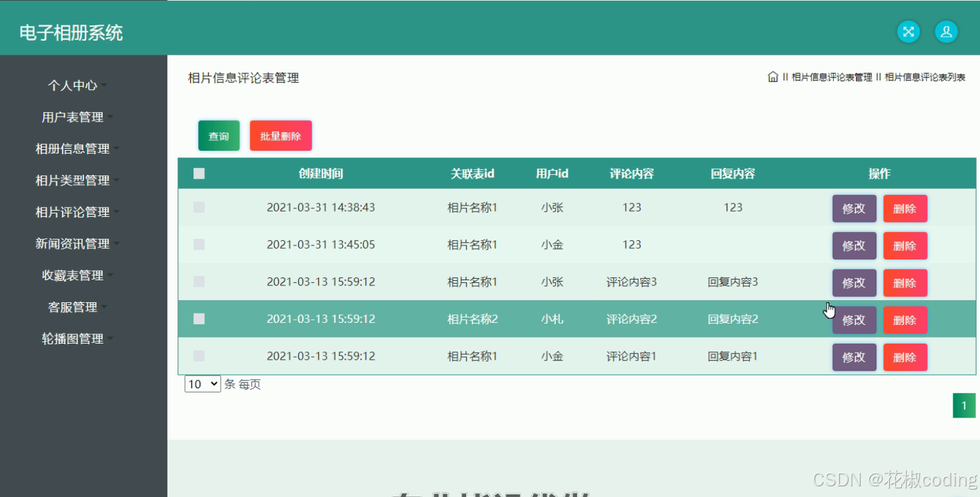This screenshot has width=980, height=497.
Task: Expand the 相片类型管理 sidebar menu
Action: tap(77, 180)
